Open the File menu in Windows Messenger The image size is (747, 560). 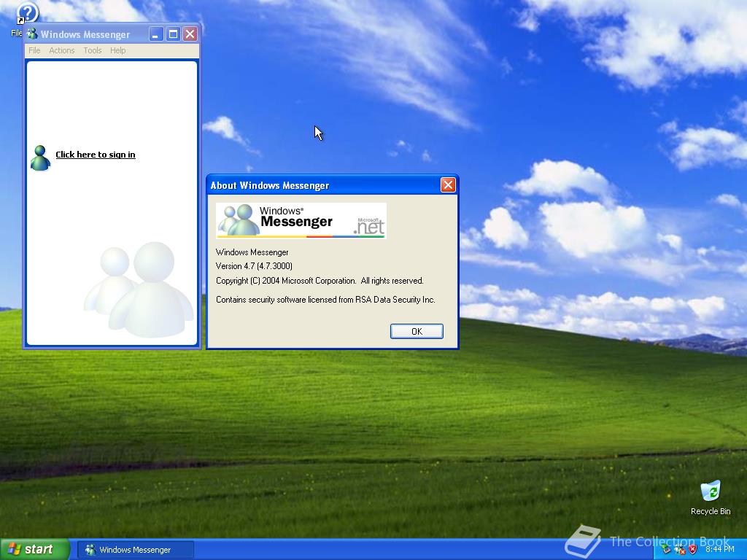click(x=34, y=50)
